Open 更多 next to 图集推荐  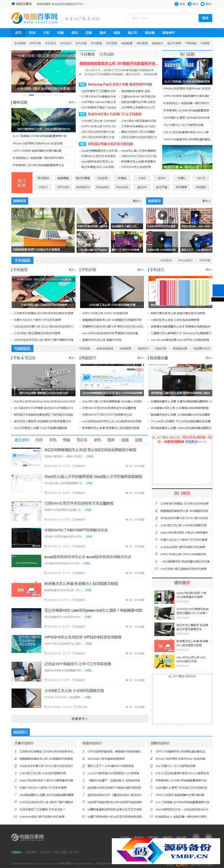(137, 201)
